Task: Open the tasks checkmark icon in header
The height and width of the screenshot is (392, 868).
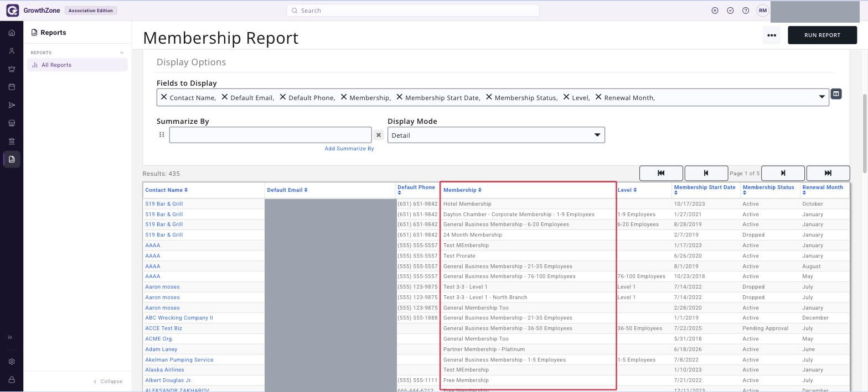Action: [x=730, y=11]
